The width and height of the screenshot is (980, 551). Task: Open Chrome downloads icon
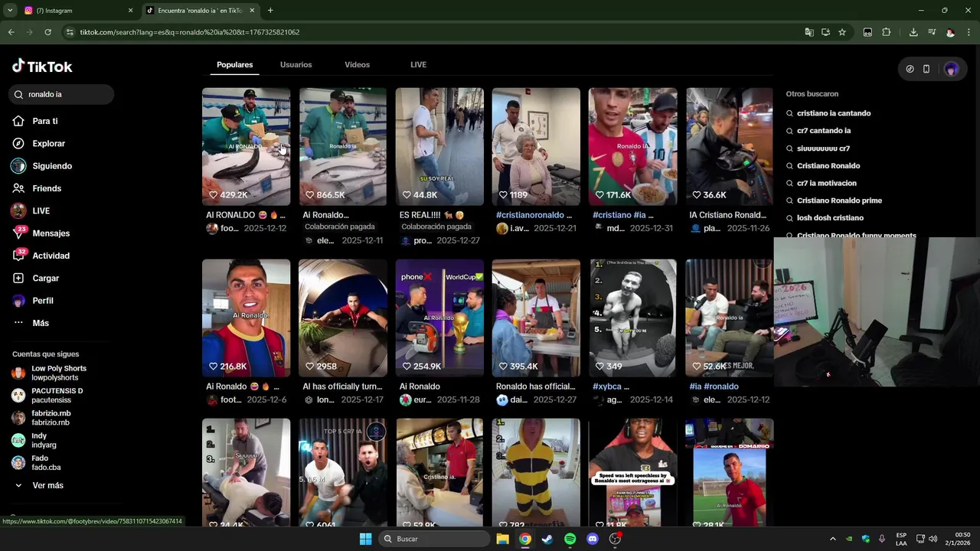[913, 32]
